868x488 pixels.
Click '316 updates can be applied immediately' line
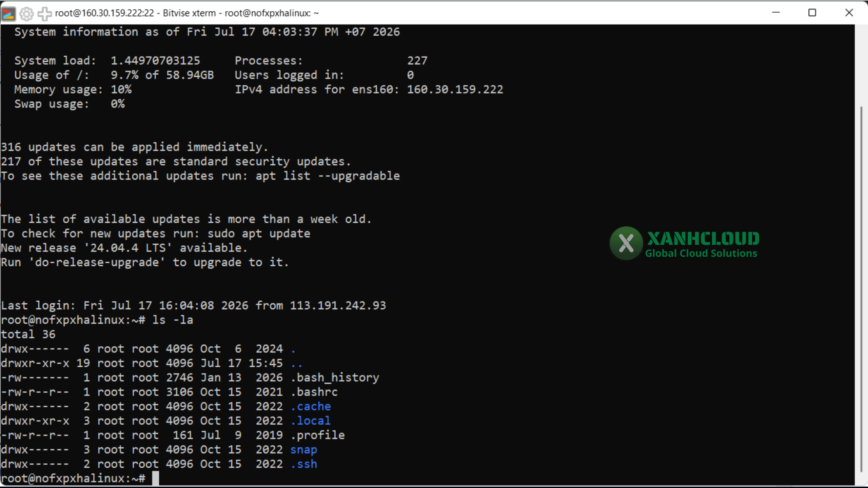coord(135,147)
